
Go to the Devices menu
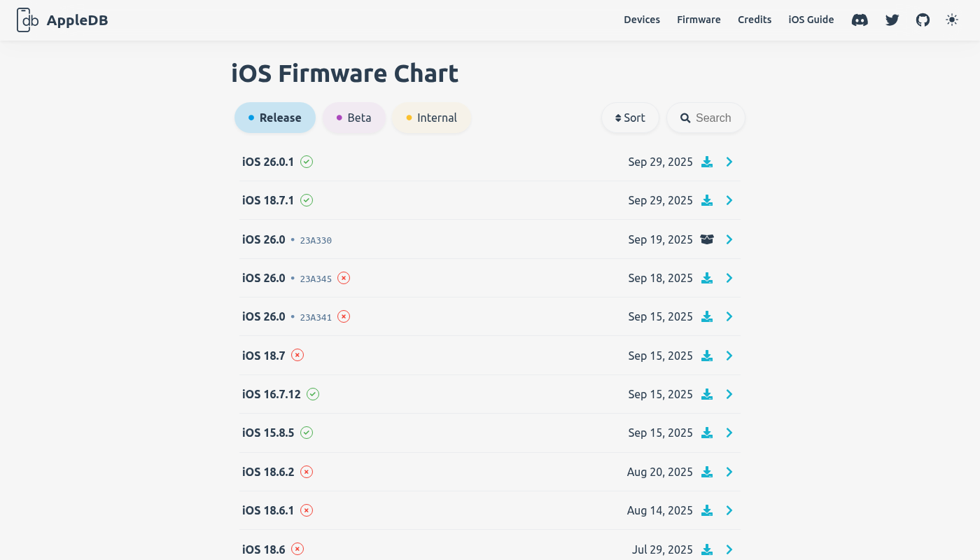point(642,20)
